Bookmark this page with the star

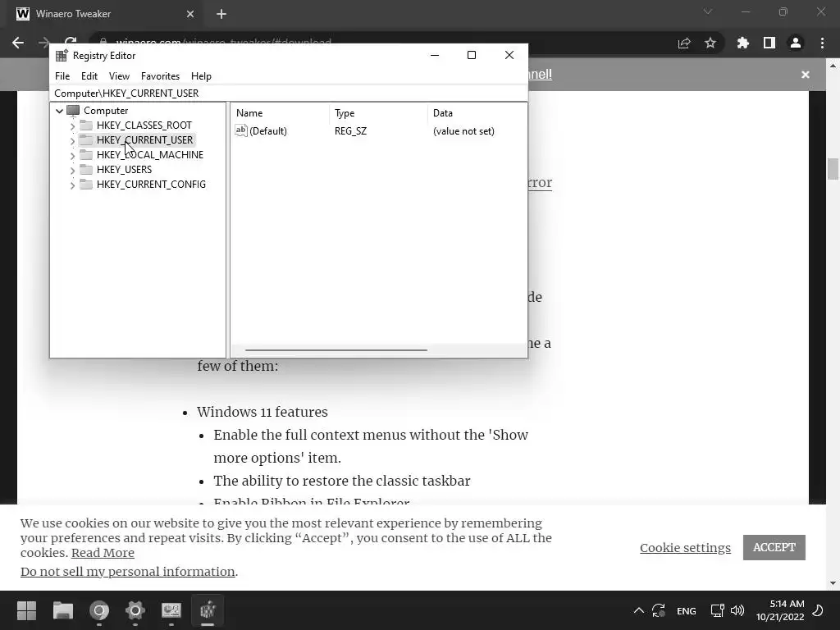(x=710, y=43)
